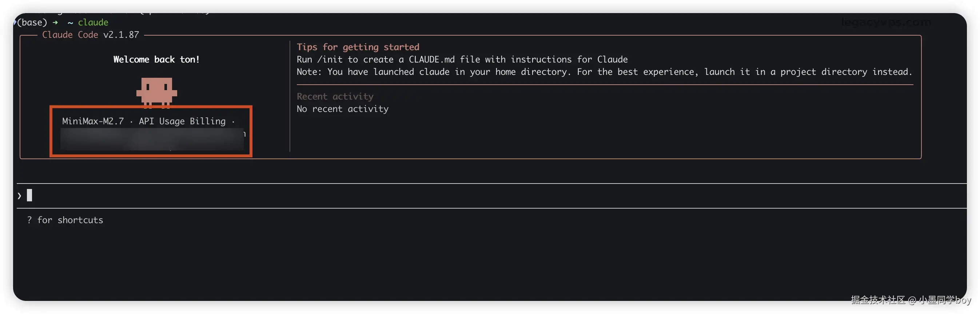Click the Claude Code v2.1.87 title
The height and width of the screenshot is (314, 980).
[x=91, y=35]
